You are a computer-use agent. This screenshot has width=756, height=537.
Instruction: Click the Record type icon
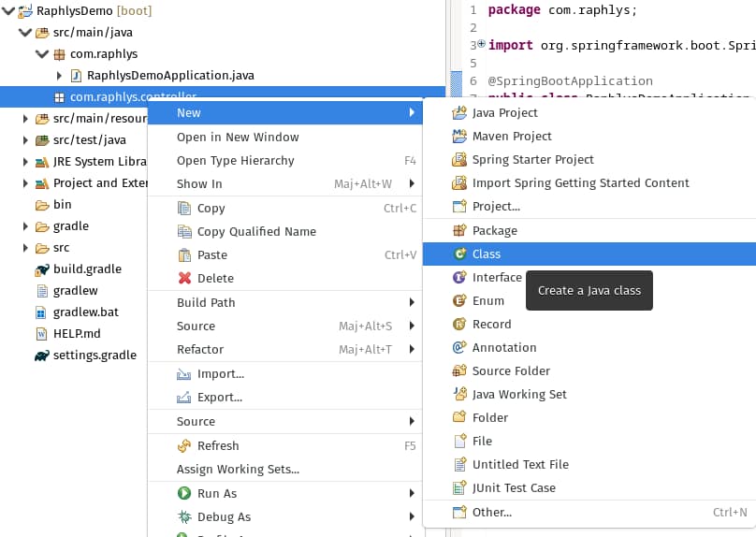(x=459, y=324)
